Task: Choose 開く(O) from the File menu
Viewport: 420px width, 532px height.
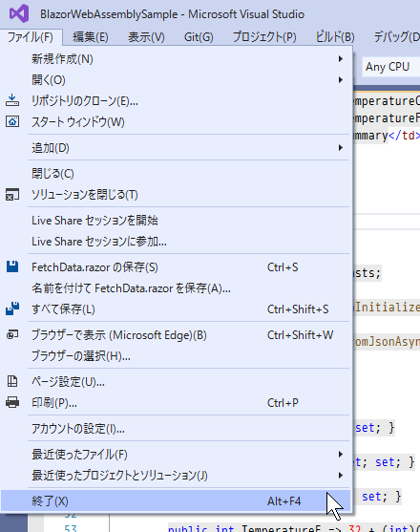Action: coord(176,80)
